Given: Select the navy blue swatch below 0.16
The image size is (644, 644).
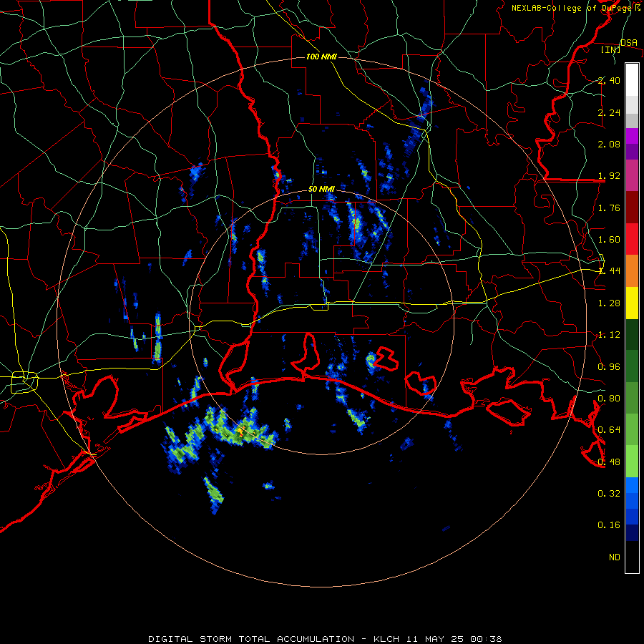Looking at the screenshot, I should click(632, 532).
